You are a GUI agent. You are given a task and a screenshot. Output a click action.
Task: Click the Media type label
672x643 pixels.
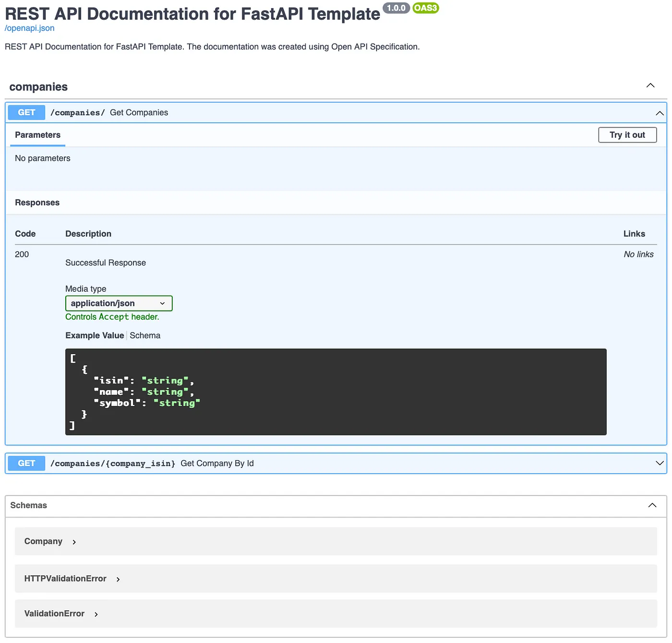85,289
